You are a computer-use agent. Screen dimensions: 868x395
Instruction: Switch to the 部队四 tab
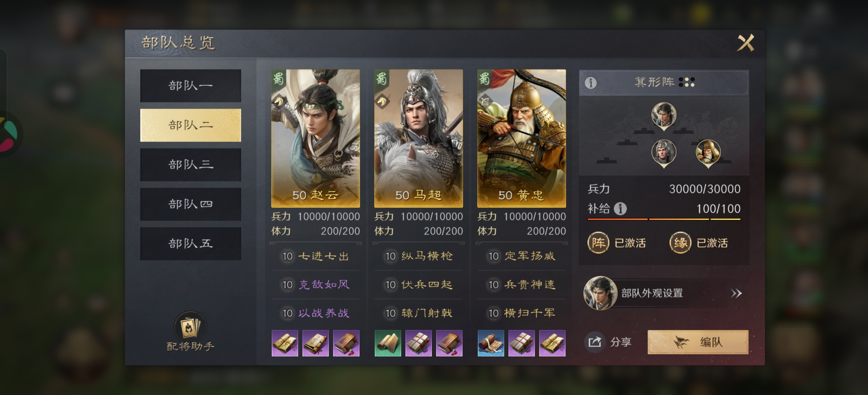[191, 204]
